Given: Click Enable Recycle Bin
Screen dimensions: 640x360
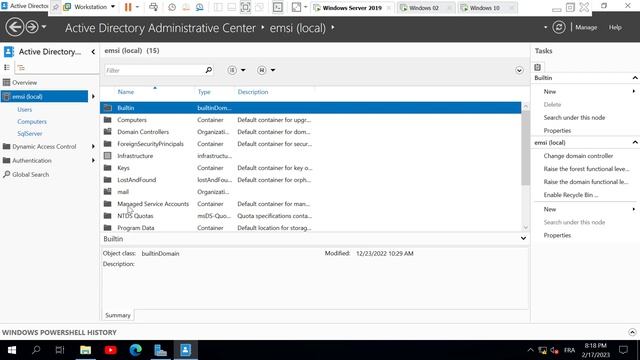Looking at the screenshot, I should tap(571, 195).
